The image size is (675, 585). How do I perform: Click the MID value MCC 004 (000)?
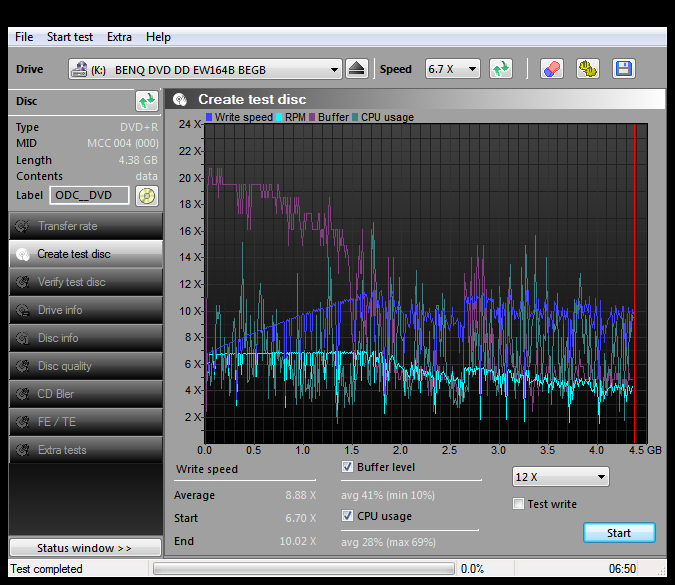(x=123, y=143)
